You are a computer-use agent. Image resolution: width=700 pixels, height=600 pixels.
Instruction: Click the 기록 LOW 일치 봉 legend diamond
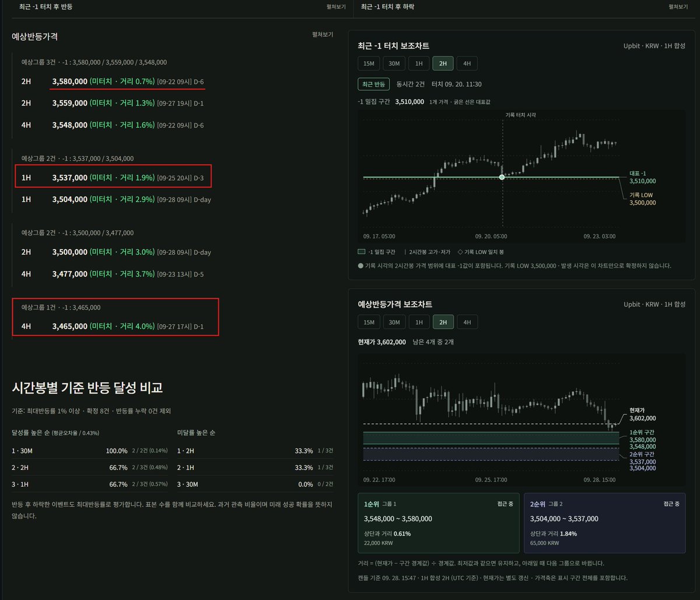click(459, 252)
